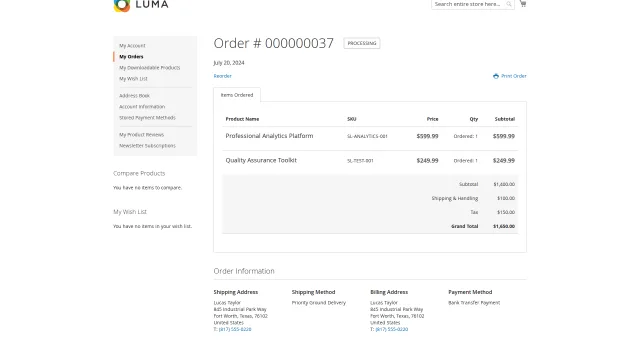The width and height of the screenshot is (640, 360).
Task: Click the Compare Products heading
Action: coord(139,173)
